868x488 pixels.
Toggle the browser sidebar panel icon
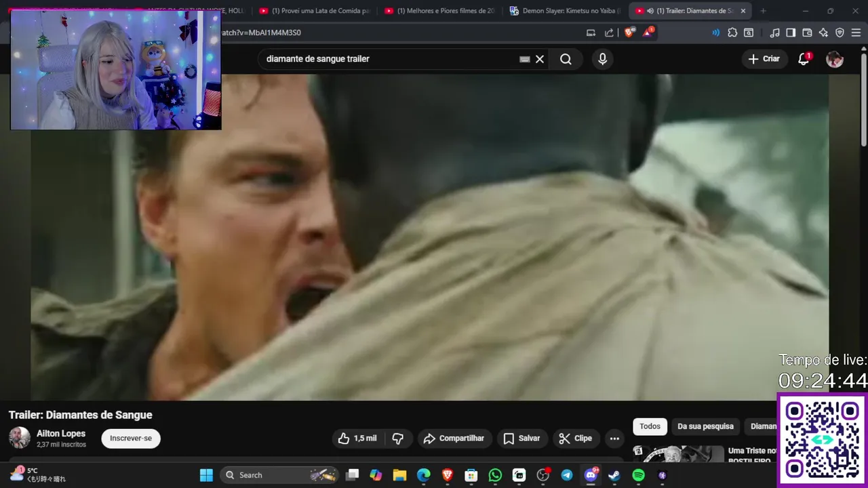[x=791, y=33]
